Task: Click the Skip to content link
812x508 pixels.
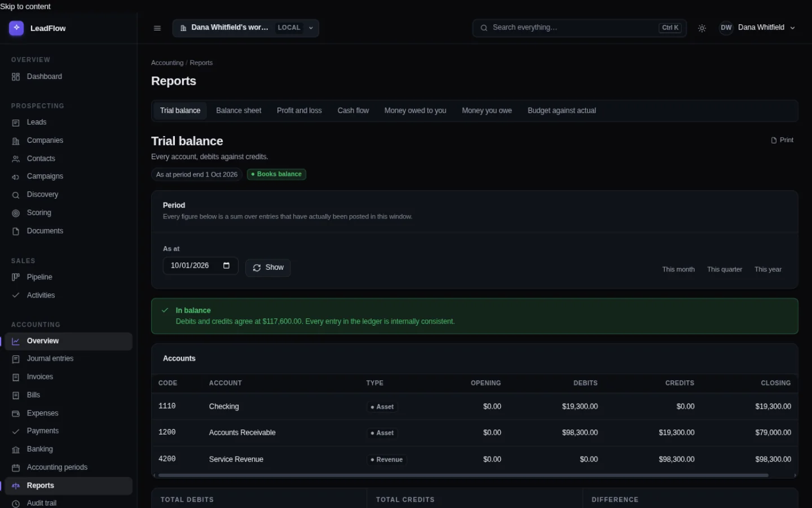Action: pos(25,7)
